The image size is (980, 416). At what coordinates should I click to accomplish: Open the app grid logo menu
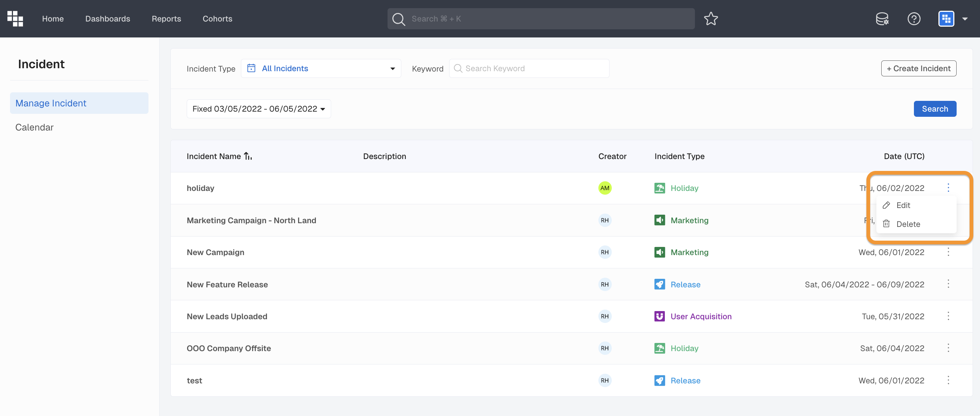coord(15,19)
